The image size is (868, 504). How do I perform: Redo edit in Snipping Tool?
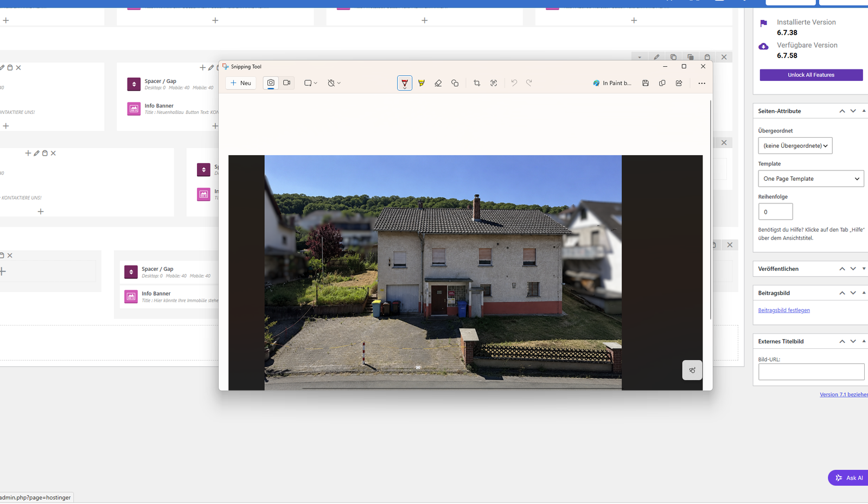tap(529, 83)
